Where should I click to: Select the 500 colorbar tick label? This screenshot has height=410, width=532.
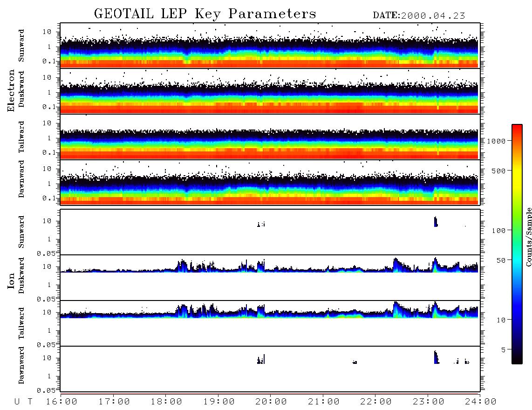tap(498, 171)
